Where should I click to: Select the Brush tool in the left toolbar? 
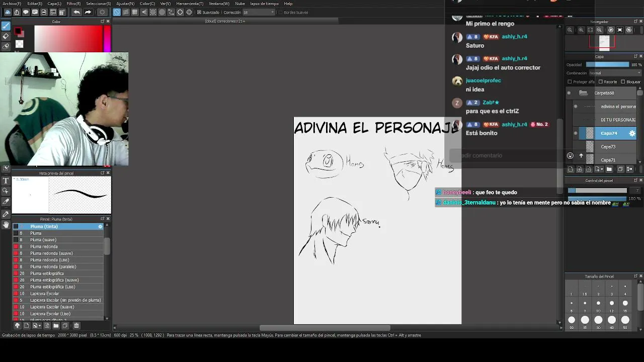(6, 26)
